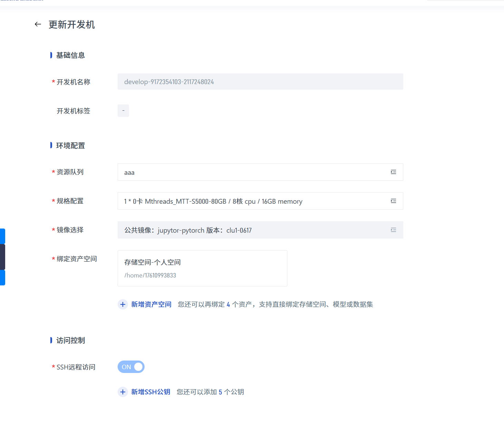Click the 开发机名称 input field
504x425 pixels.
pos(260,82)
